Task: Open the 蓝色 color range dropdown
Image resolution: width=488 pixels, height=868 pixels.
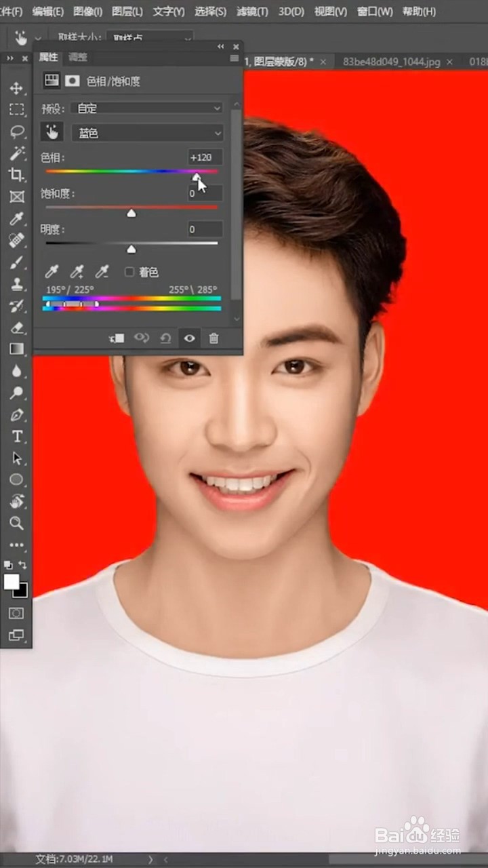Action: pos(148,133)
